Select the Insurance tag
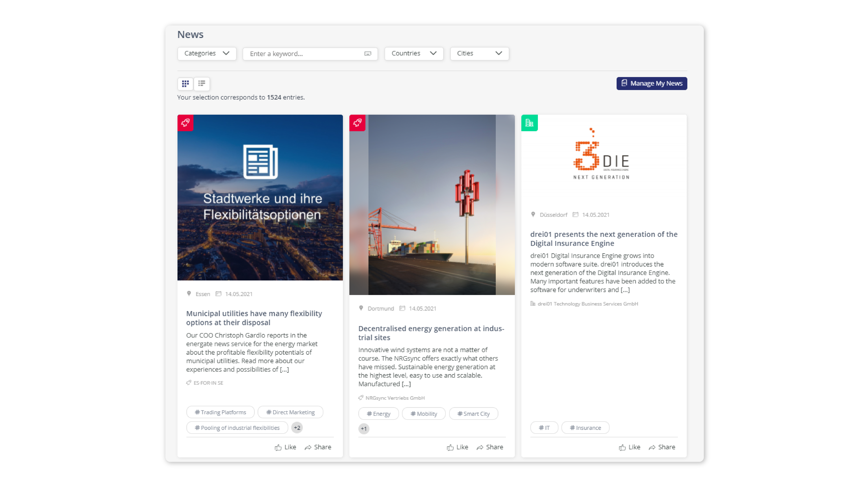Screen dimensions: 868x488 point(585,428)
